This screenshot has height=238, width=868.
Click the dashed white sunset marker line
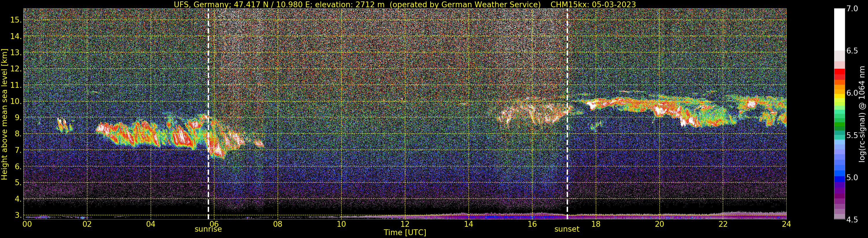click(567, 114)
